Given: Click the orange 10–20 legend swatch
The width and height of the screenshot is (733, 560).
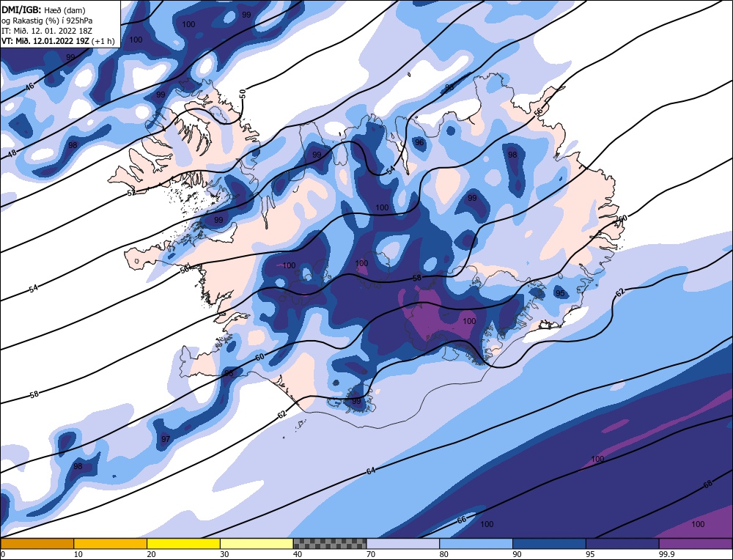Looking at the screenshot, I should tap(111, 544).
